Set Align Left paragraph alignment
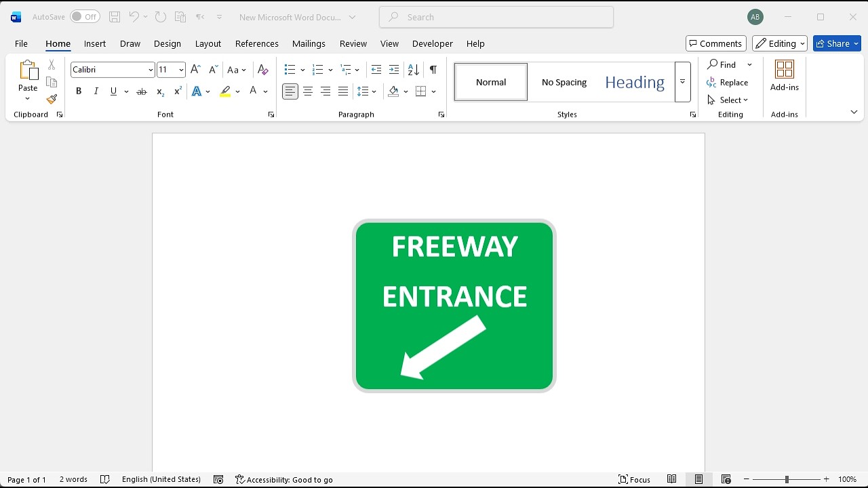The image size is (868, 488). click(290, 91)
